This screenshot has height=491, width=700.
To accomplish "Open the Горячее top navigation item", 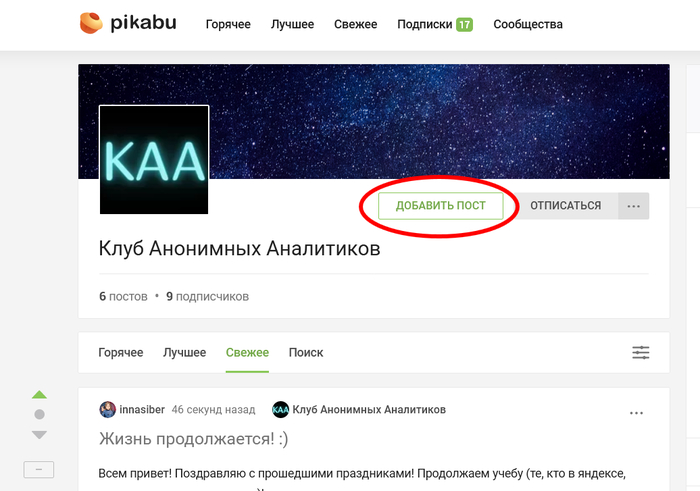I will pos(228,24).
